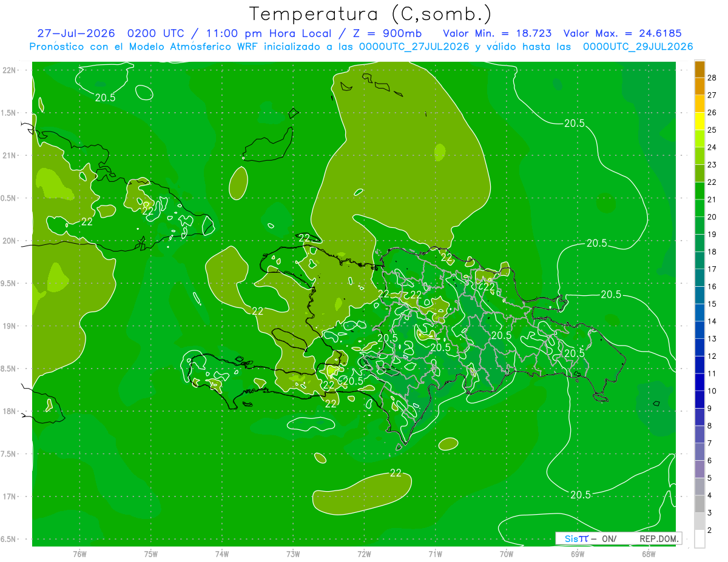The image size is (728, 562).
Task: Click latitude axis label '22N'
Action: [x=10, y=70]
